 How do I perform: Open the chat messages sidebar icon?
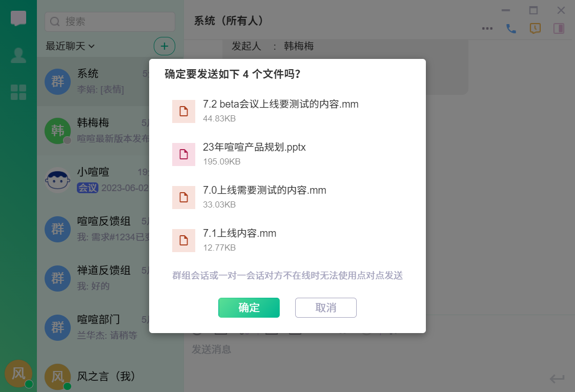[18, 18]
